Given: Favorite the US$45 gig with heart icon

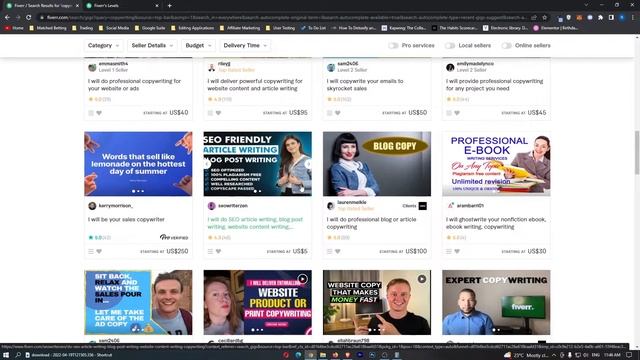Looking at the screenshot, I should (x=457, y=113).
